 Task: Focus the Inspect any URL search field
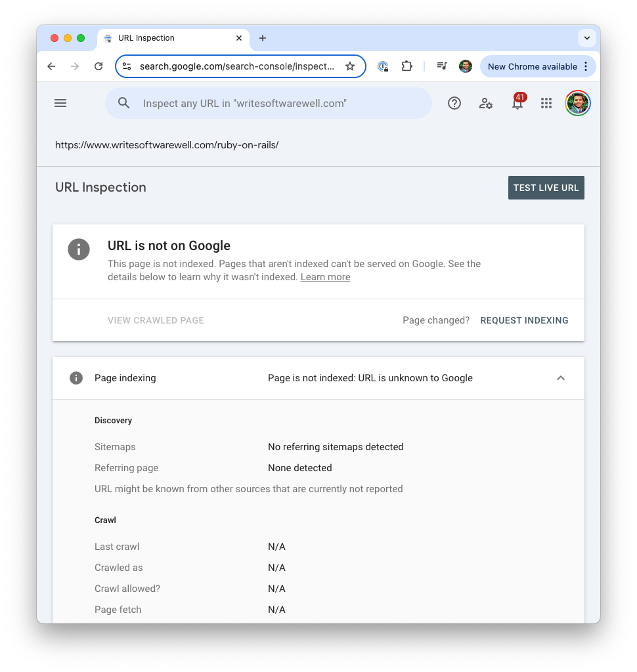coord(269,103)
